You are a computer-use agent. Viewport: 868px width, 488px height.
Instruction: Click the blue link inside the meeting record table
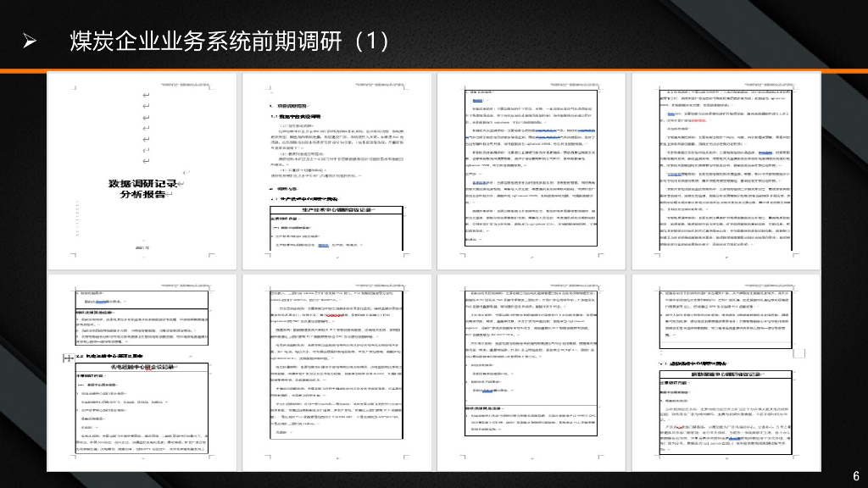[323, 245]
